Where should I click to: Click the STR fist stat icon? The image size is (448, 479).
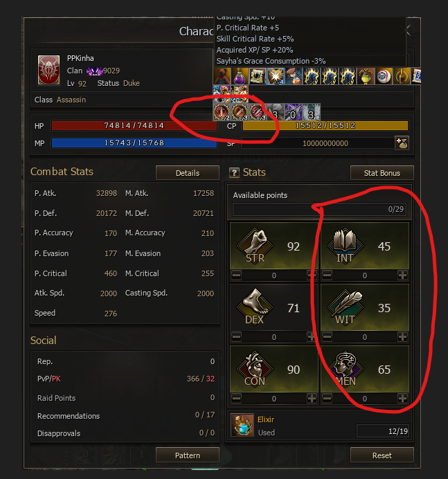255,245
